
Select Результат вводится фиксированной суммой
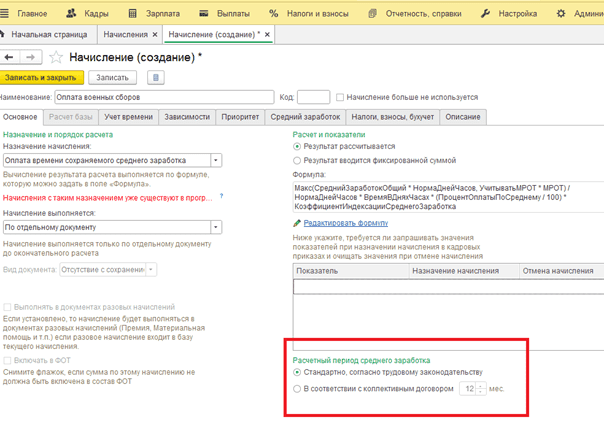click(x=297, y=160)
